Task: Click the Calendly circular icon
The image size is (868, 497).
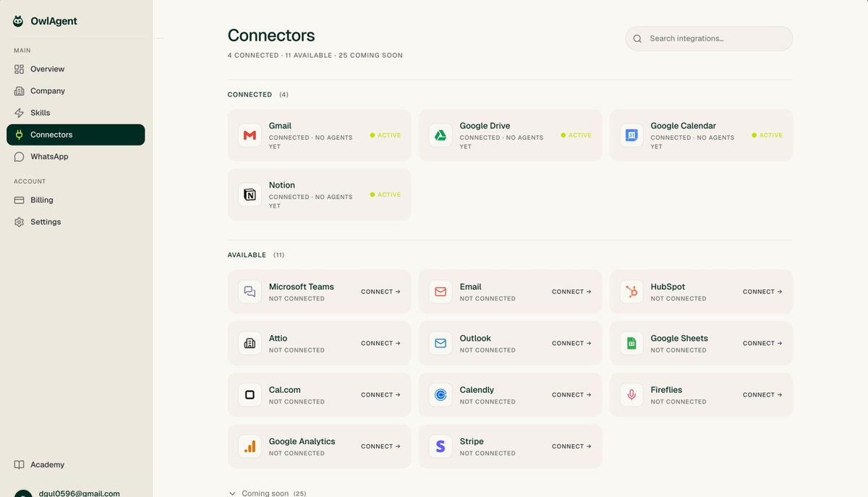Action: tap(441, 395)
